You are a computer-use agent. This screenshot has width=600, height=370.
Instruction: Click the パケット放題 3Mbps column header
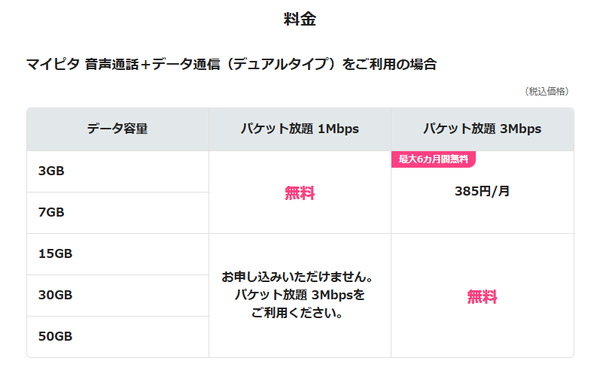482,129
